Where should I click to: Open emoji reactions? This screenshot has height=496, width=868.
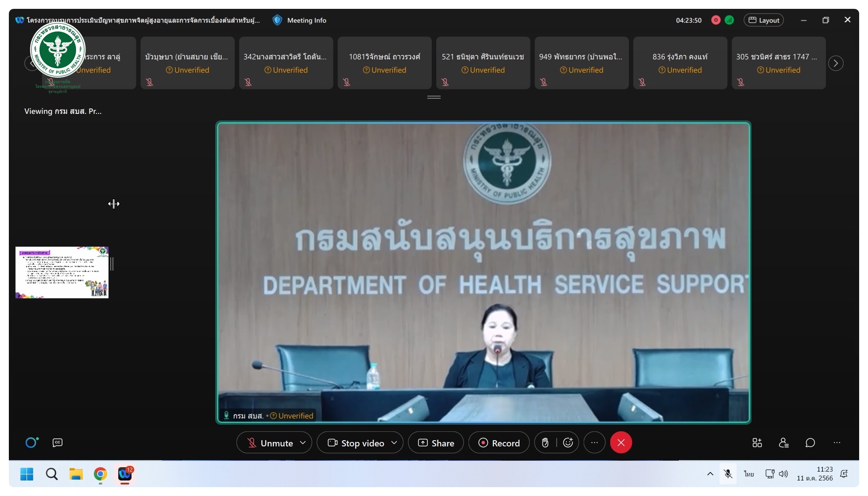pos(568,443)
